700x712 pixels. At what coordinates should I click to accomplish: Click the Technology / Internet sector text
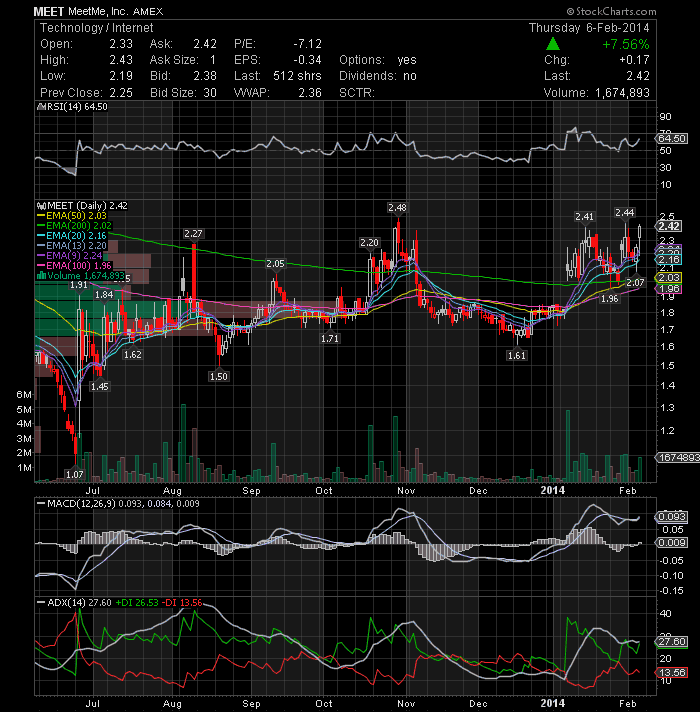coord(97,28)
